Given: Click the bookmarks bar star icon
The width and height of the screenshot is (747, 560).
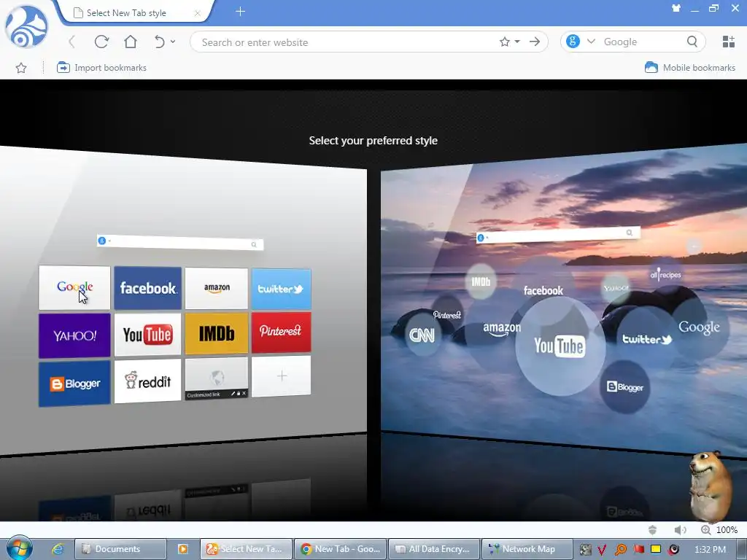Looking at the screenshot, I should [x=21, y=68].
